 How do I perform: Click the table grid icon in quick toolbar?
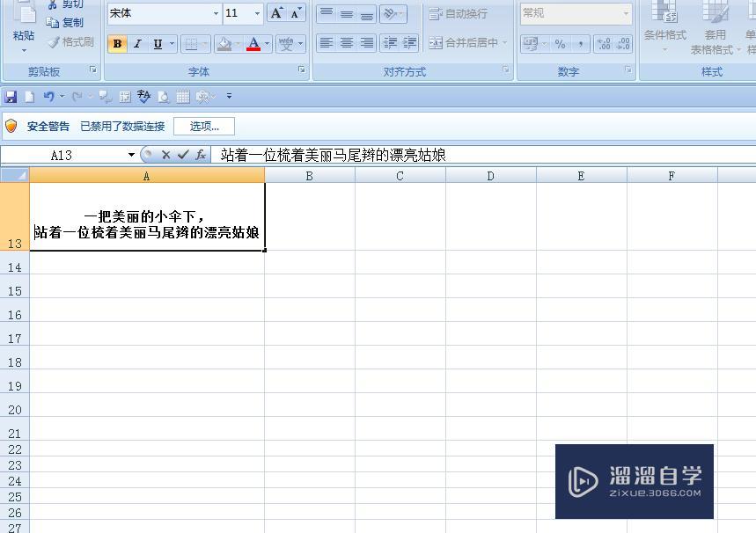[x=183, y=97]
